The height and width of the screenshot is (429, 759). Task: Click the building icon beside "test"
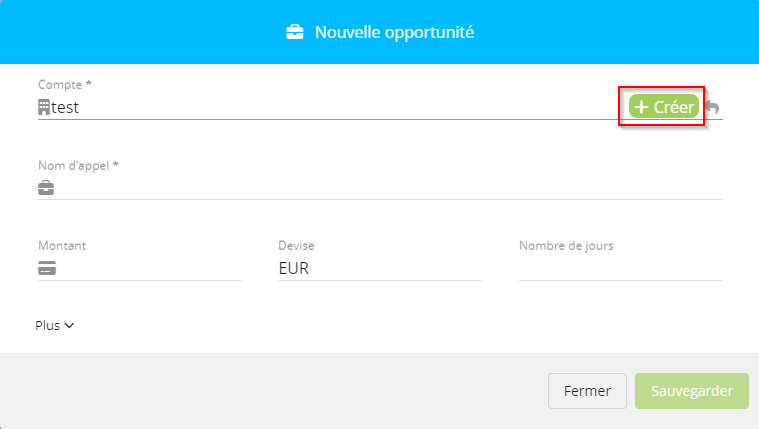pyautogui.click(x=44, y=108)
